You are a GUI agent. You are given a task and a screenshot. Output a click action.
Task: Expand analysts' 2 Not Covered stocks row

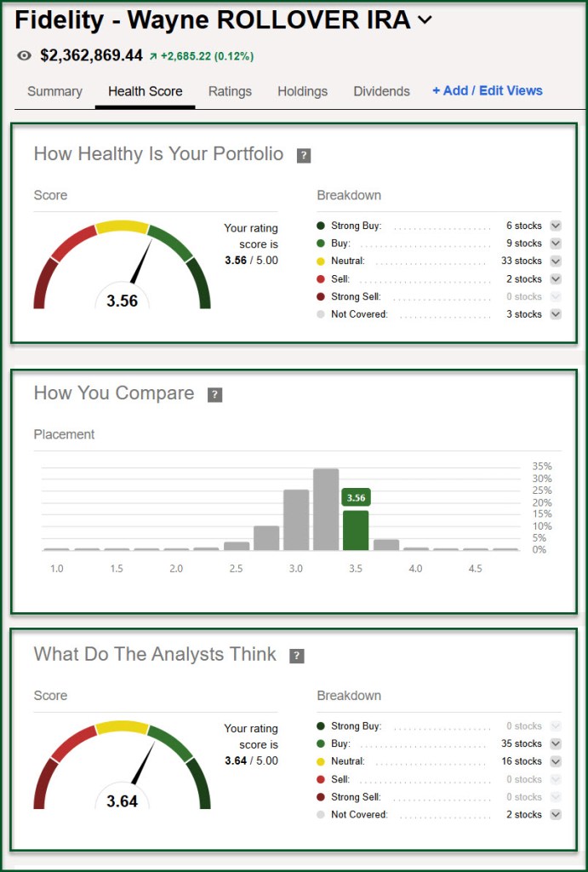(x=555, y=814)
